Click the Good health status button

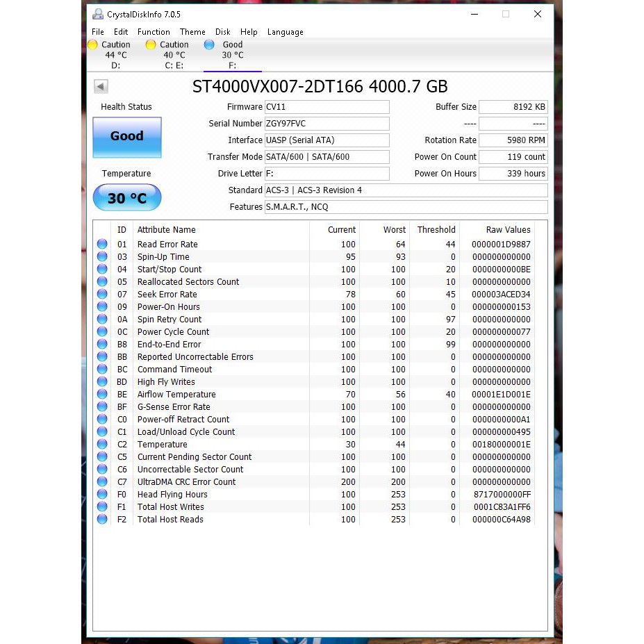tap(126, 136)
